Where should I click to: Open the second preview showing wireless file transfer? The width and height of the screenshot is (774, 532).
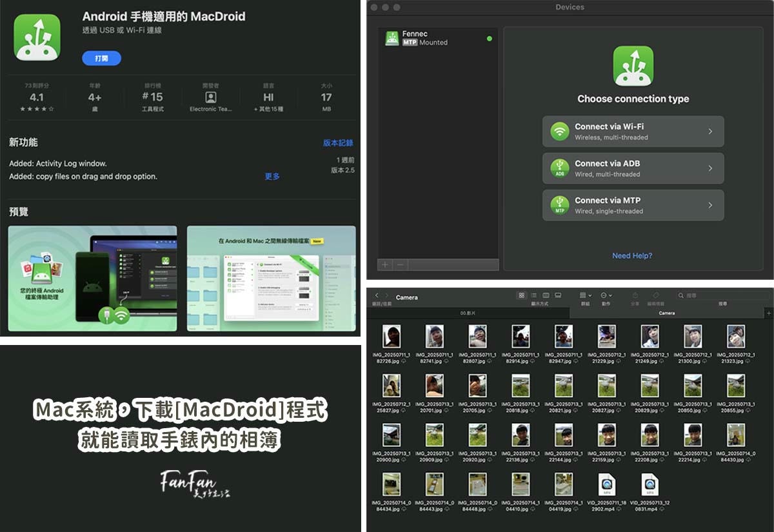point(271,279)
